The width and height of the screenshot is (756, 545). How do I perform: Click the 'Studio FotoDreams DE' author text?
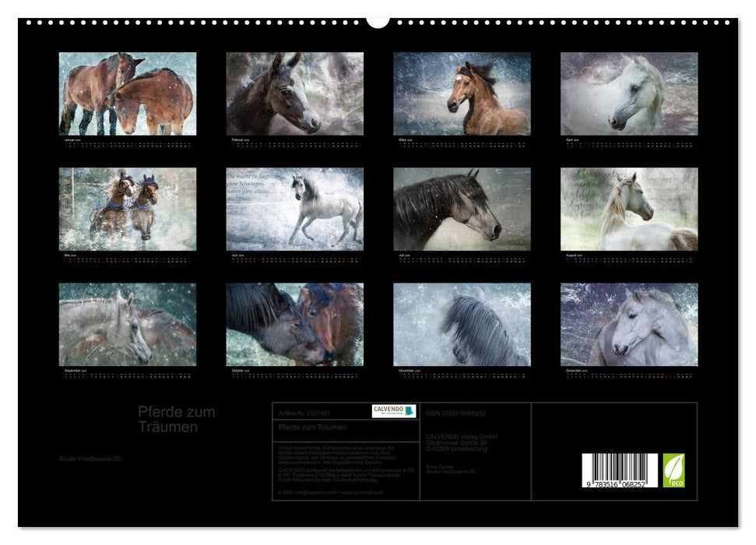(x=90, y=459)
